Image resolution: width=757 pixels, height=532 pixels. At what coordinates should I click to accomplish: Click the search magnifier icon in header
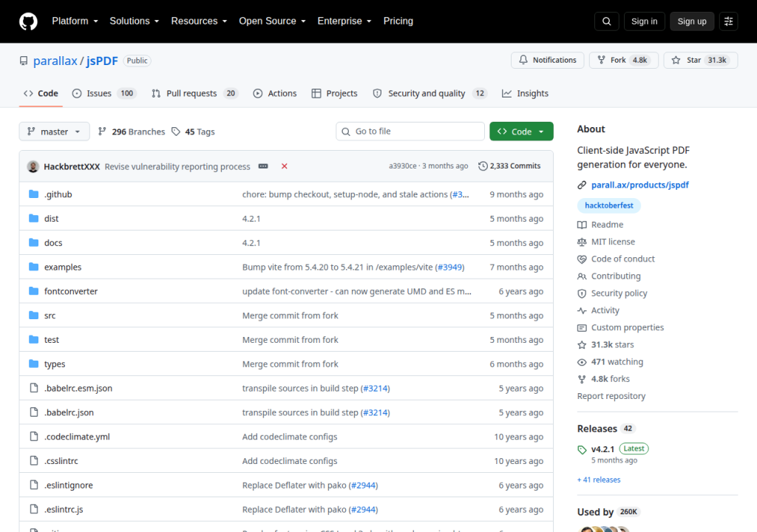coord(606,21)
